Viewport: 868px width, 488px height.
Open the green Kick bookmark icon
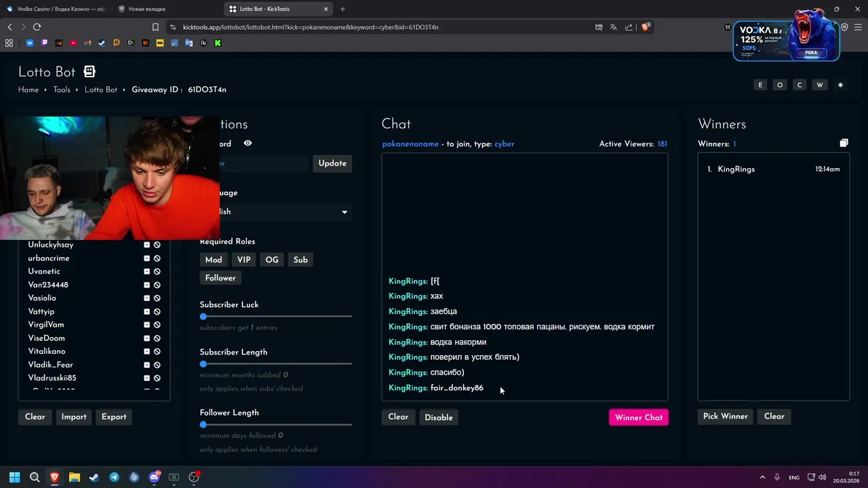(x=218, y=43)
